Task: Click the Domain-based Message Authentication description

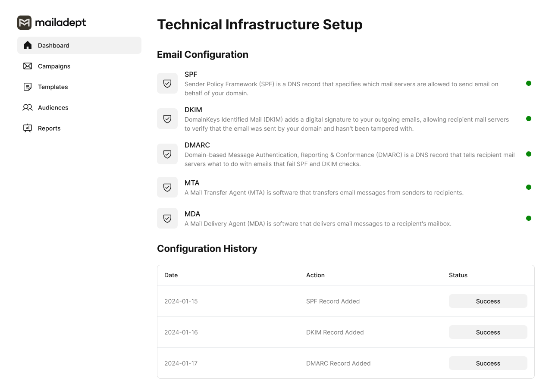Action: (x=350, y=159)
